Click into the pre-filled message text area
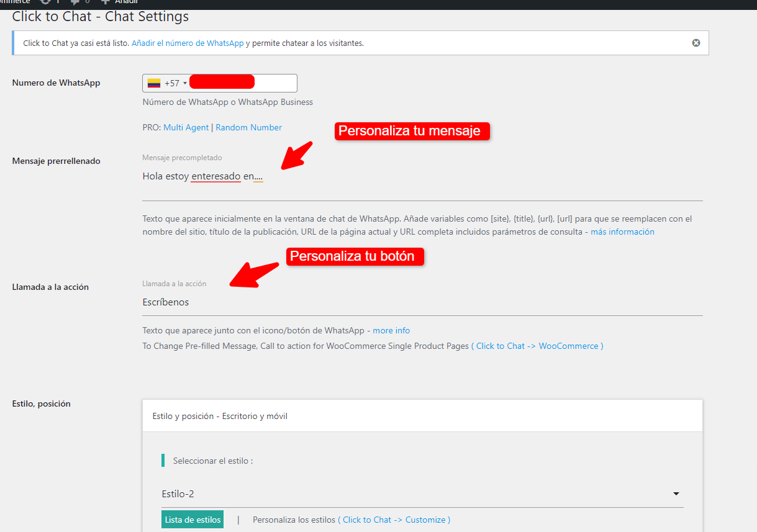The height and width of the screenshot is (532, 757). [422, 183]
